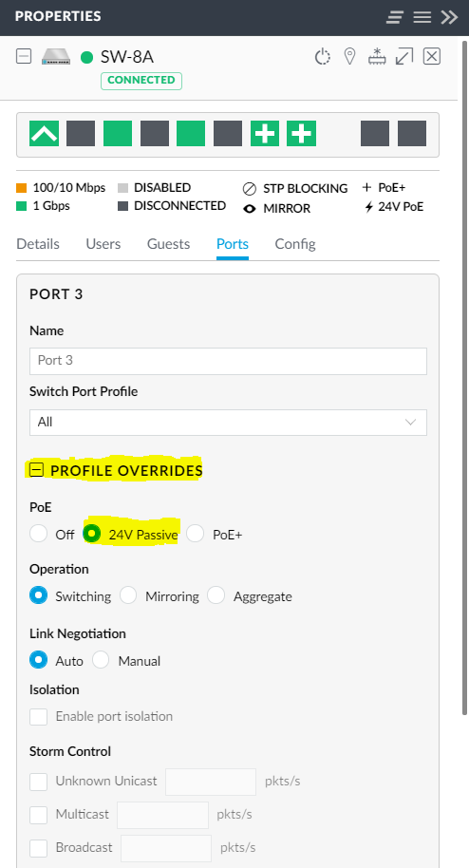
Task: Click the port Name input field
Action: click(x=228, y=361)
